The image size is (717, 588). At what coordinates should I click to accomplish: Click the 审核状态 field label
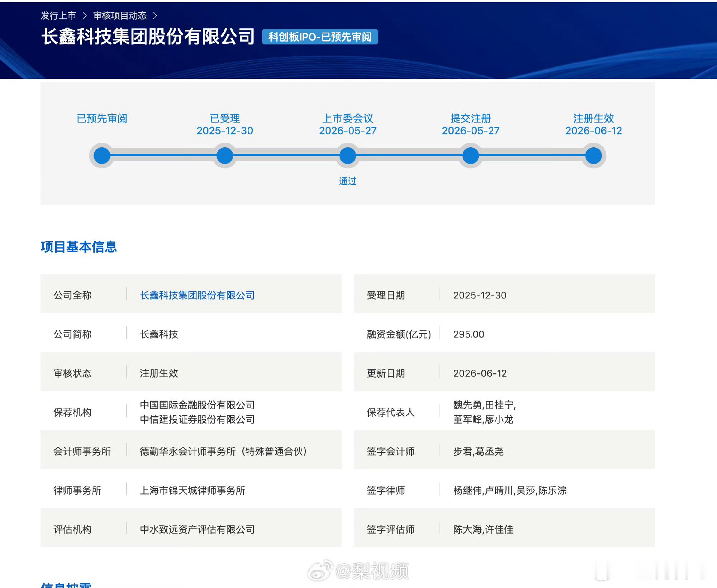(72, 373)
